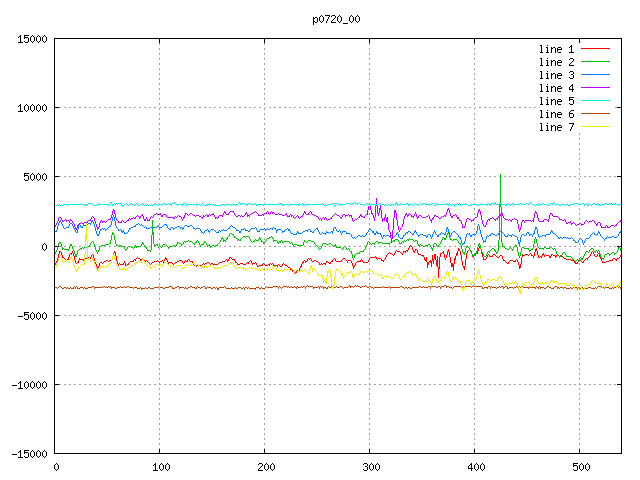The width and height of the screenshot is (640, 480).
Task: Select the 'line 1' legend label
Action: coord(556,49)
